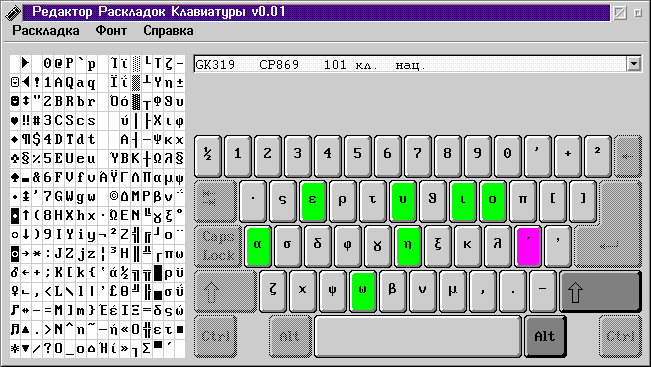
Task: Pick the £ symbol in character table
Action: tap(114, 291)
